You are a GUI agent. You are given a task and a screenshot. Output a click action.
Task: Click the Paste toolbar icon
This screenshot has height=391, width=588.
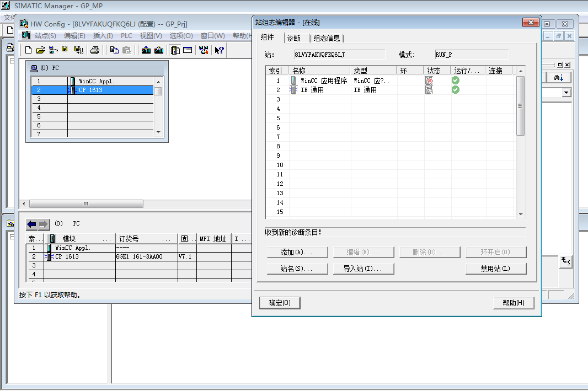(x=127, y=50)
